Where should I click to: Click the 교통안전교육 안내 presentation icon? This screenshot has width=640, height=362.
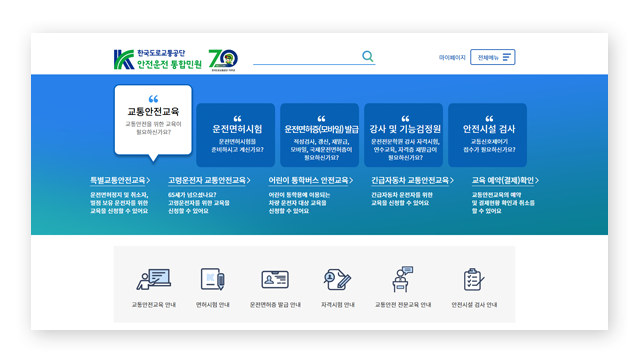point(153,279)
